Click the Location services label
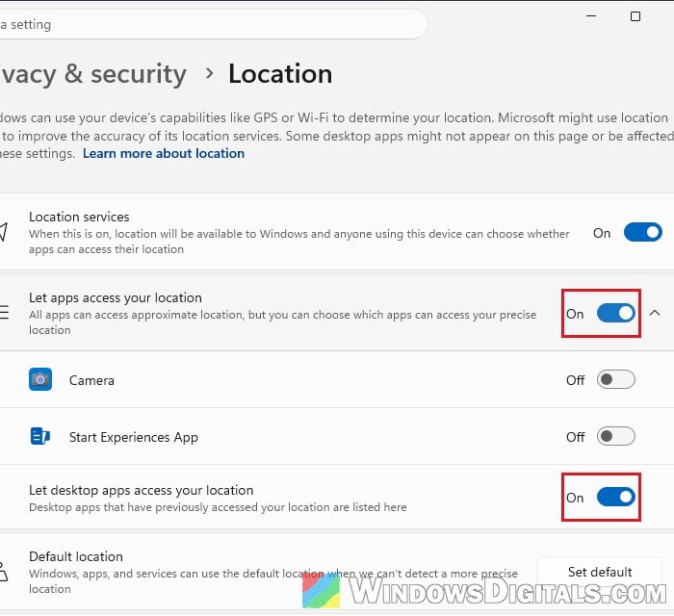Viewport: 674px width, 616px height. 79,217
